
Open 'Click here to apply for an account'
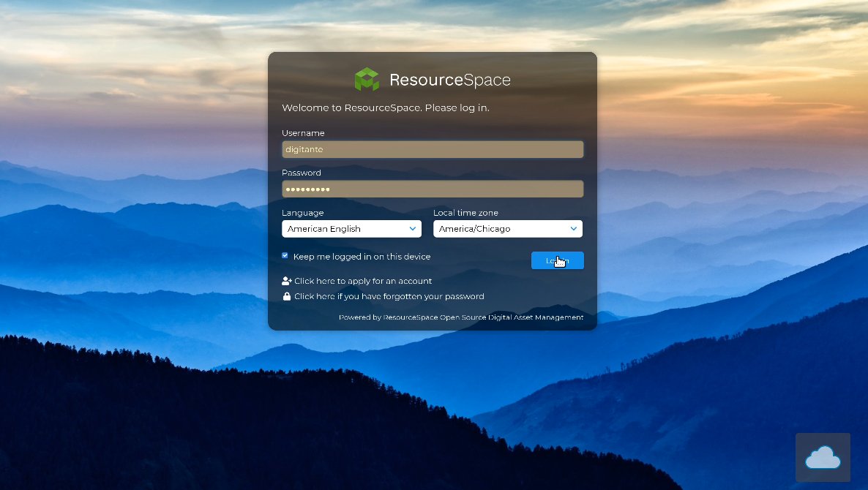(363, 281)
